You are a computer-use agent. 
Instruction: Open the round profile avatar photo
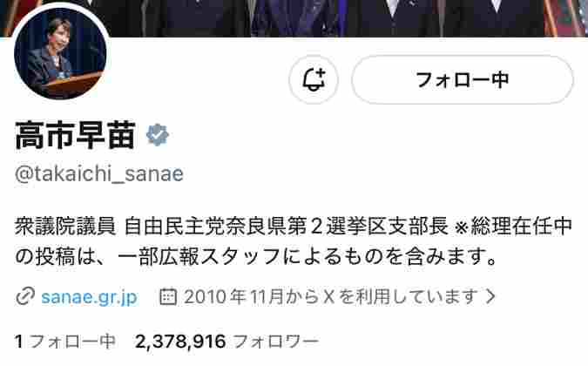point(60,54)
